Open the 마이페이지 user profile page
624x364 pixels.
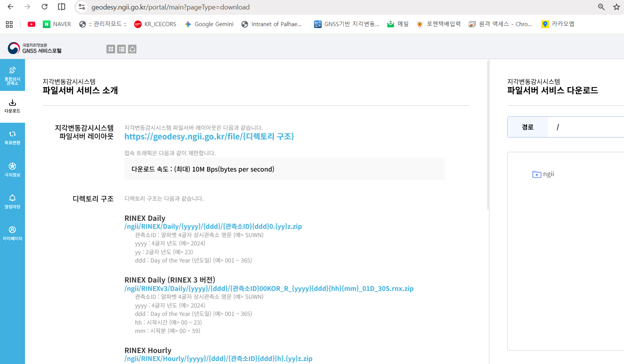12,233
